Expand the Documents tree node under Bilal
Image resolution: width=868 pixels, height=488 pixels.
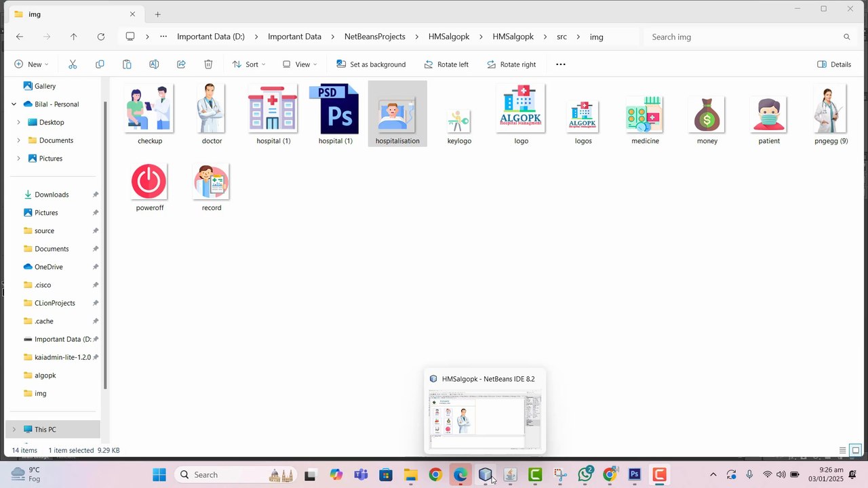18,140
